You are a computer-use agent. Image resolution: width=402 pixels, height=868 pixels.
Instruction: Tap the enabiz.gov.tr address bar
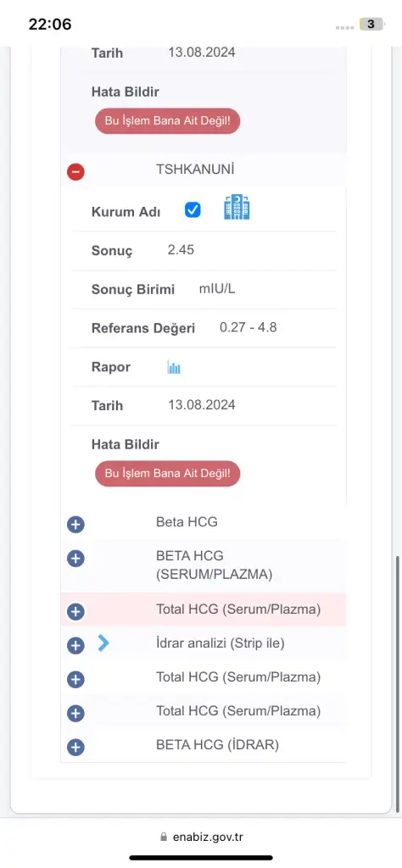pos(201,837)
